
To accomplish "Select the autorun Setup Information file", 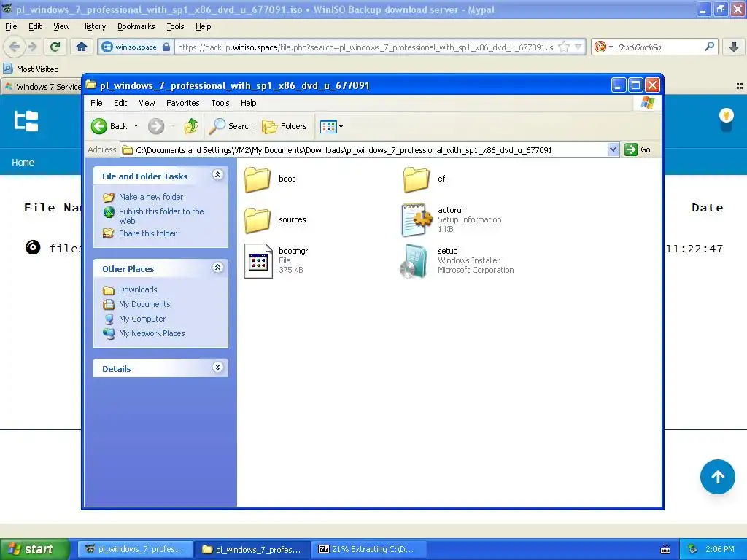I will [x=416, y=219].
